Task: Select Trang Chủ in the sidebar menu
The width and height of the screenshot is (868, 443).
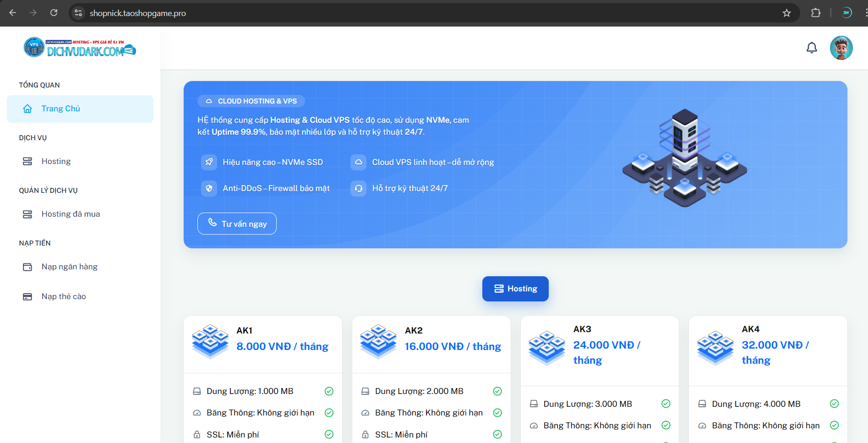Action: [60, 109]
